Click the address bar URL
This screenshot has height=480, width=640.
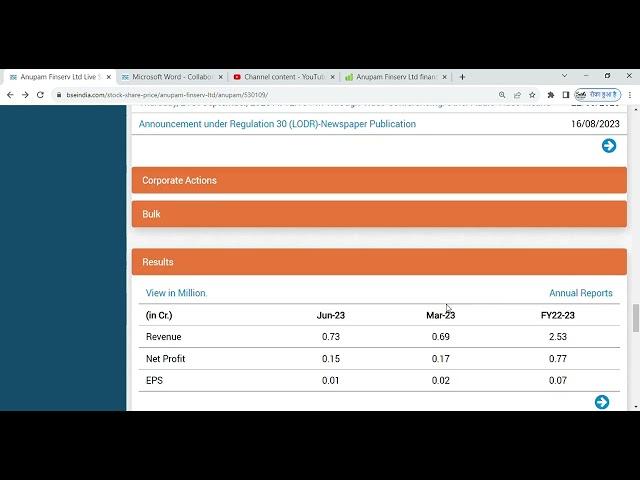click(x=167, y=95)
